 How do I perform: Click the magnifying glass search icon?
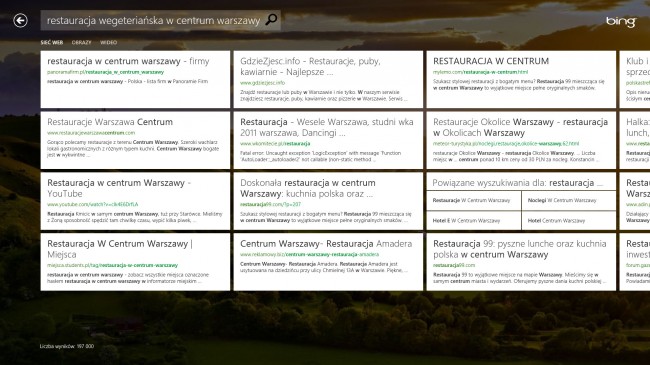(271, 19)
